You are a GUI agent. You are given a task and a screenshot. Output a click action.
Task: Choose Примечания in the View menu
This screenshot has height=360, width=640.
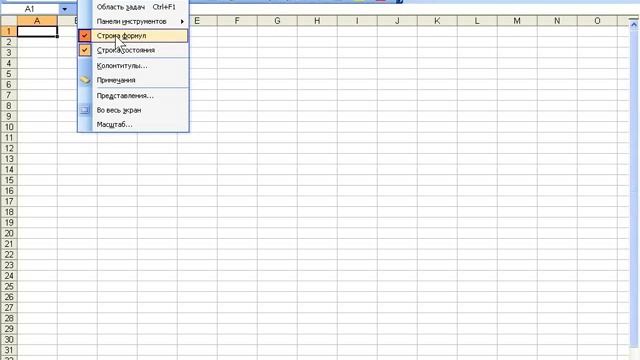pyautogui.click(x=133, y=80)
